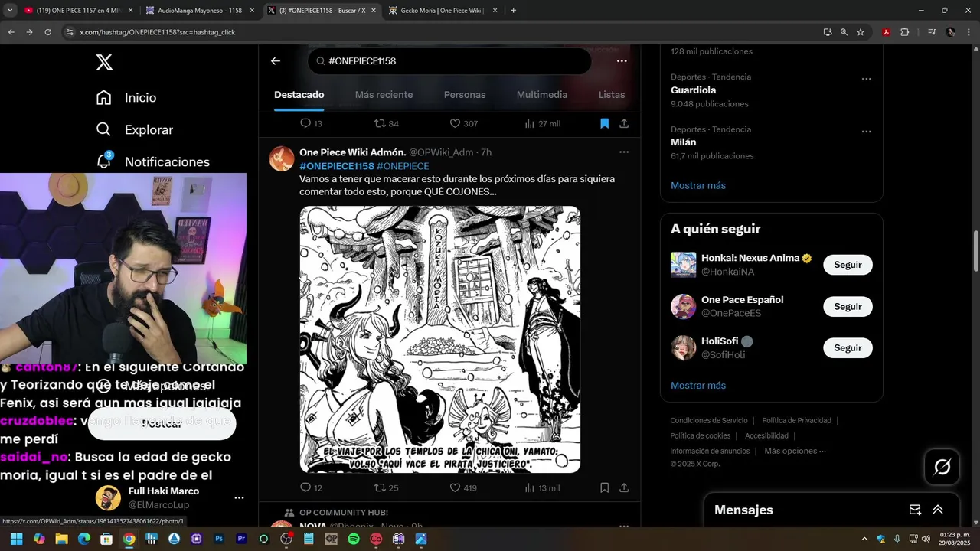Viewport: 980px width, 551px height.
Task: Switch to Personas tab
Action: click(465, 95)
